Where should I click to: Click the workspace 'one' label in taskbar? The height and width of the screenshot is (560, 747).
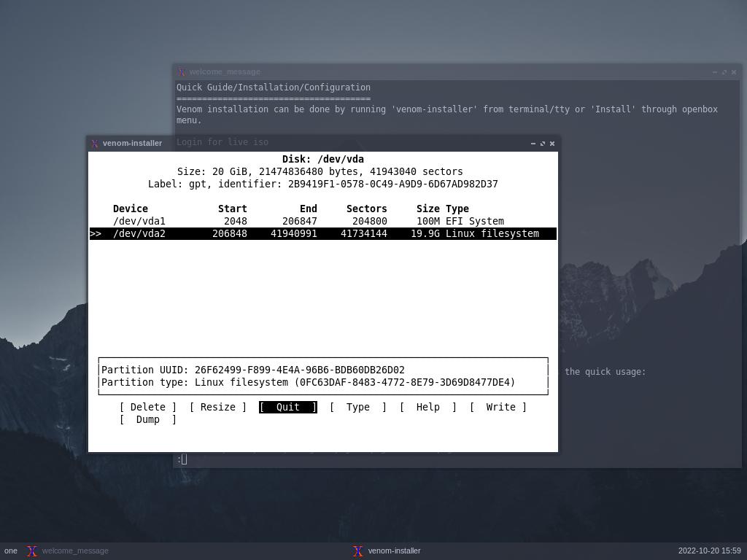pyautogui.click(x=10, y=551)
